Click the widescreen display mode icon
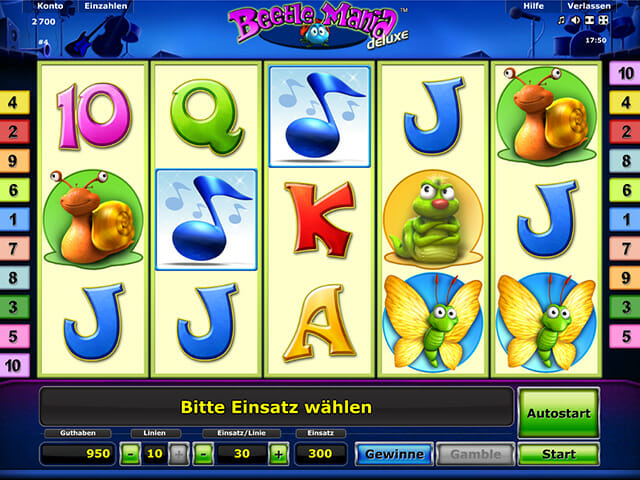 tap(589, 20)
